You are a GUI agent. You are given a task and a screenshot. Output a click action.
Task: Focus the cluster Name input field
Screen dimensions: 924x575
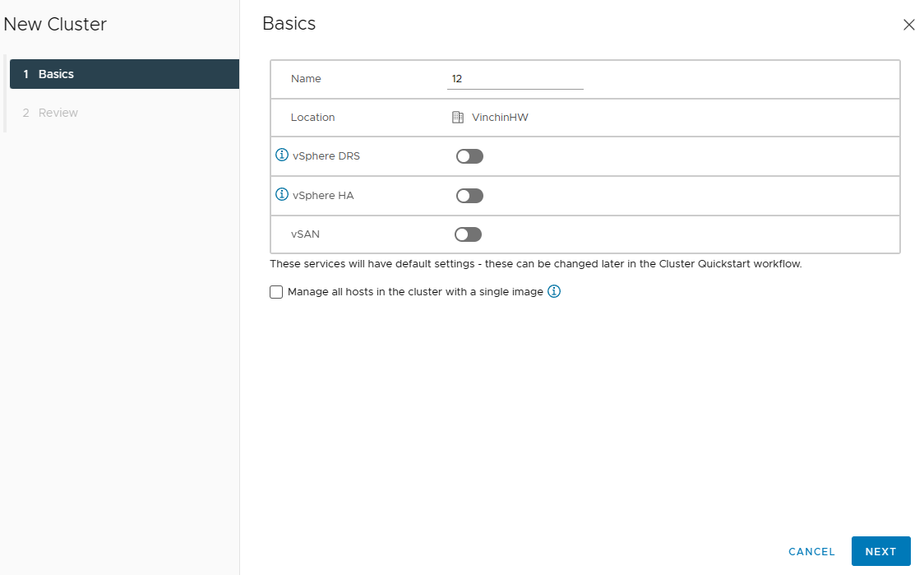(515, 79)
